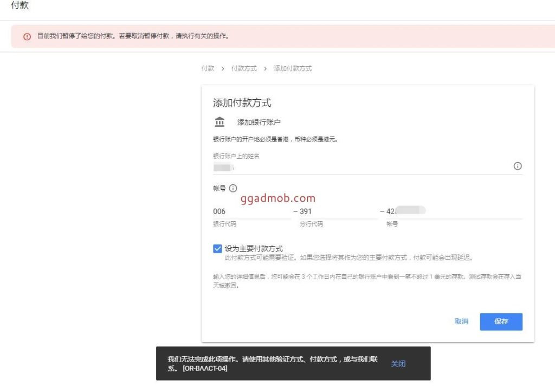Click the OR-BAACT-04 error message text
This screenshot has height=392, width=555.
(272, 364)
